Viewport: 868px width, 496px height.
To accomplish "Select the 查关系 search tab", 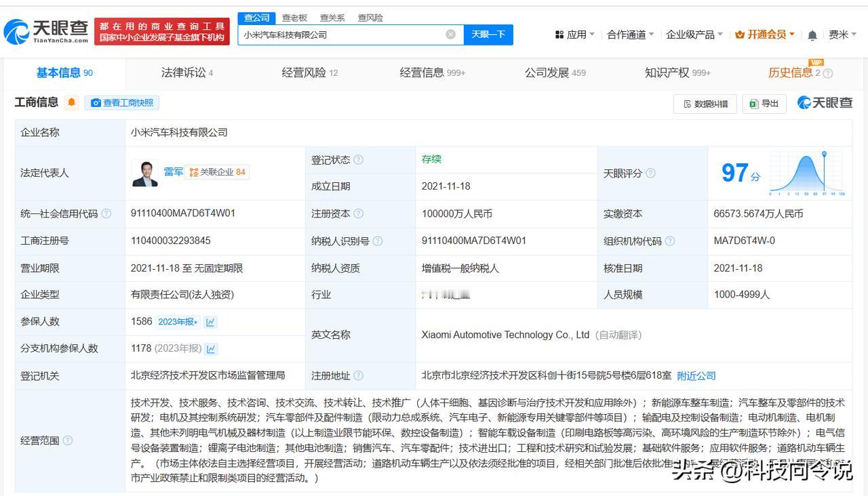I will 332,18.
